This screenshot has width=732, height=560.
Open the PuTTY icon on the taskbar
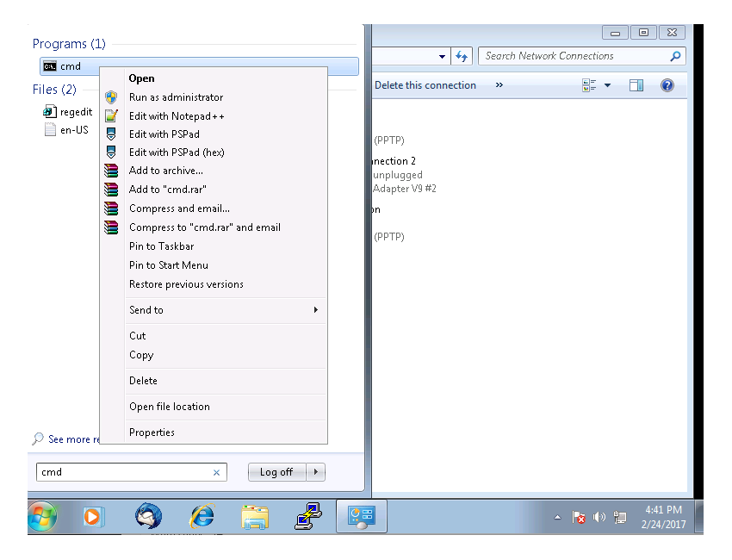[x=308, y=516]
